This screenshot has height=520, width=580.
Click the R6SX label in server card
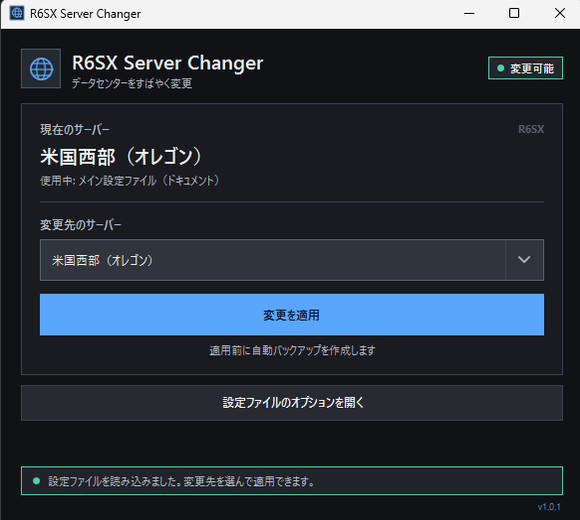pyautogui.click(x=531, y=129)
